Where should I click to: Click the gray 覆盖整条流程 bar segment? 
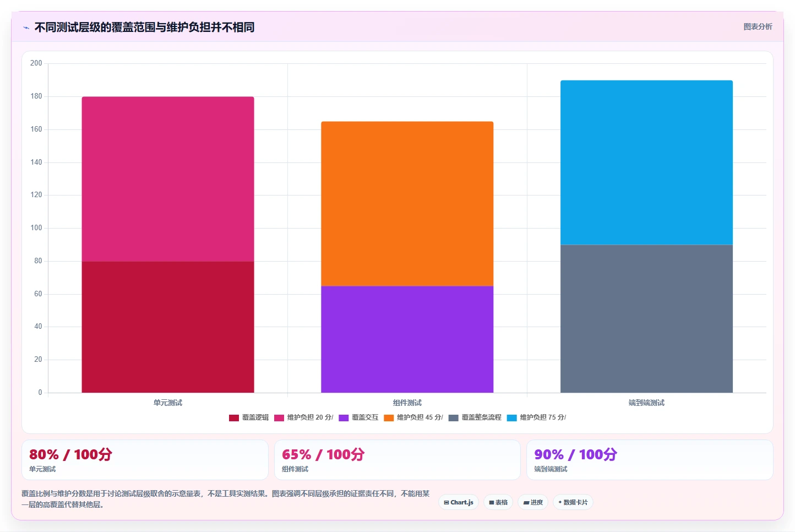tap(646, 319)
